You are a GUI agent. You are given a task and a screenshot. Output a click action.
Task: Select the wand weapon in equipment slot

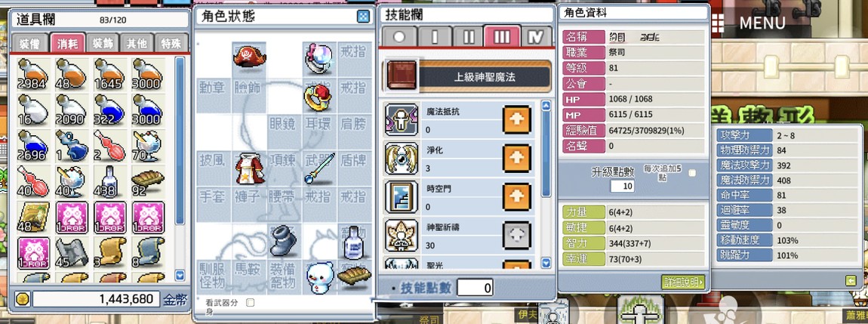pos(320,168)
